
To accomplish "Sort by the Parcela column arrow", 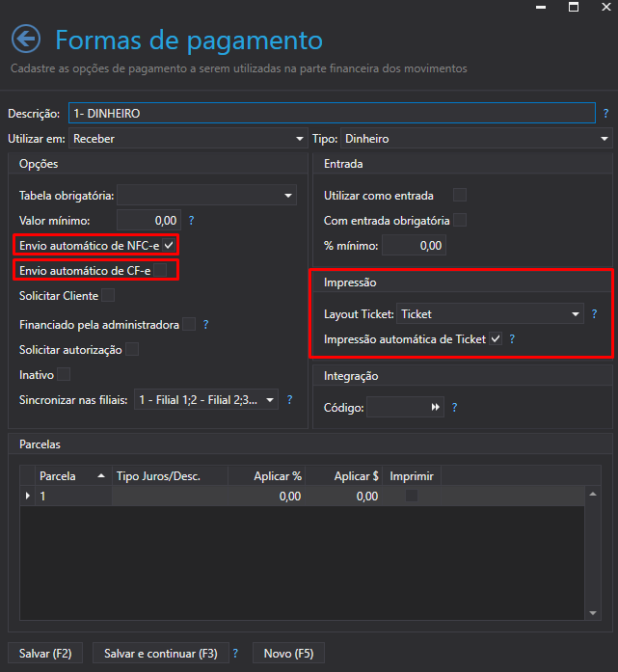I will pos(101,475).
